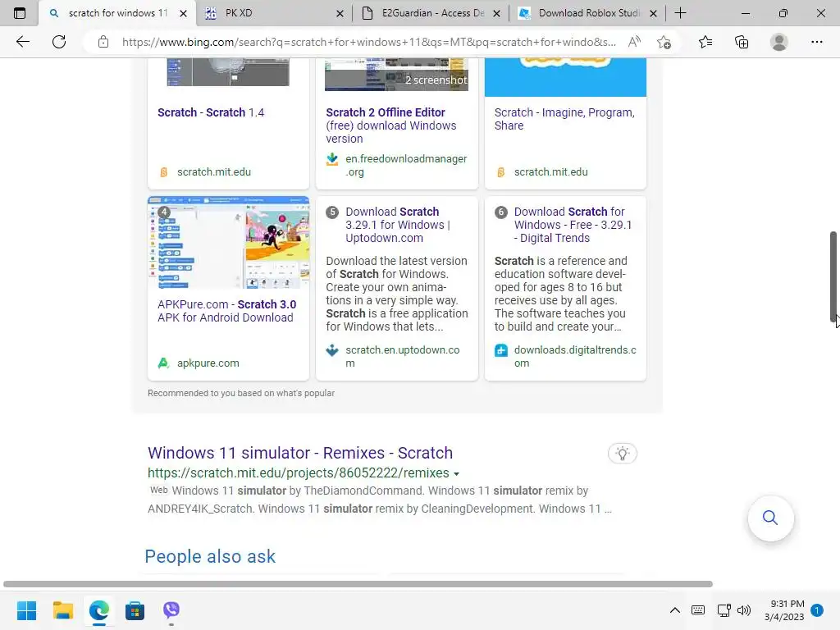Screen dimensions: 840x630
Task: Open the Scratch 2 Offline Editor download link
Action: coord(391,126)
